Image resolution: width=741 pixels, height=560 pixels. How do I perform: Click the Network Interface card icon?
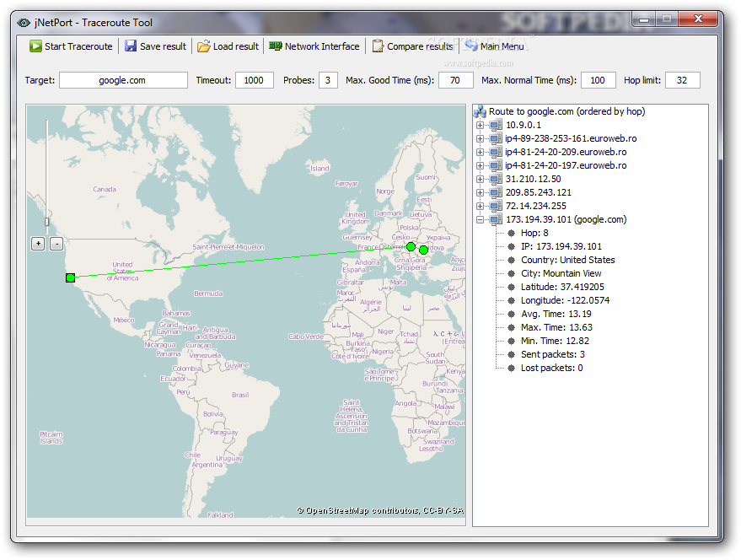[276, 46]
